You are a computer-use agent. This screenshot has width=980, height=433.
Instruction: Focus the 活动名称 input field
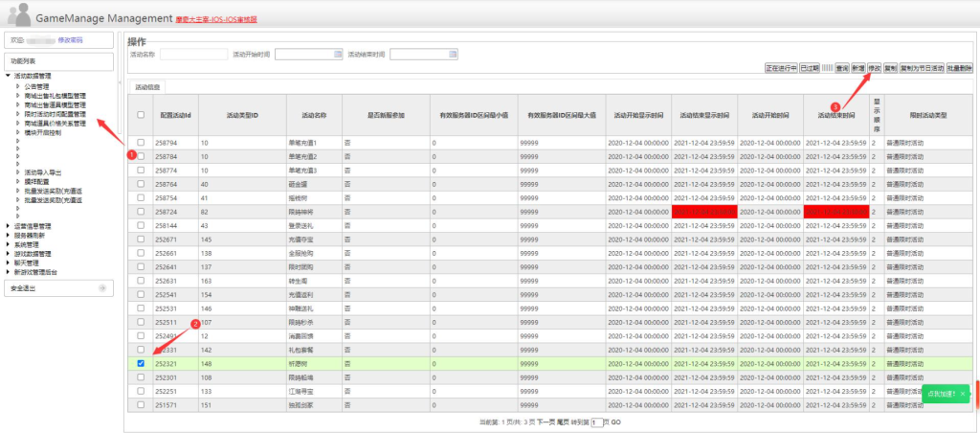pos(193,55)
